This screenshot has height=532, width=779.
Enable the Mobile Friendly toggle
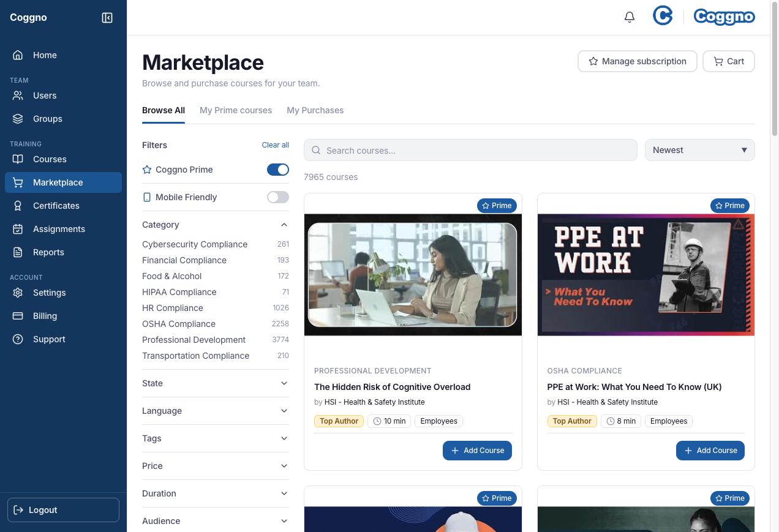[278, 197]
